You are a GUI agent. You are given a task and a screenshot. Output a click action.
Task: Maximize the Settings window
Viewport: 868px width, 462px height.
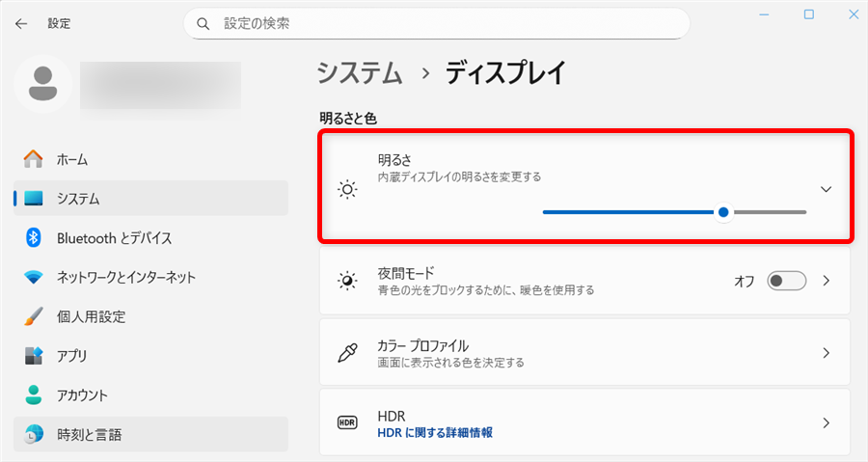click(809, 14)
